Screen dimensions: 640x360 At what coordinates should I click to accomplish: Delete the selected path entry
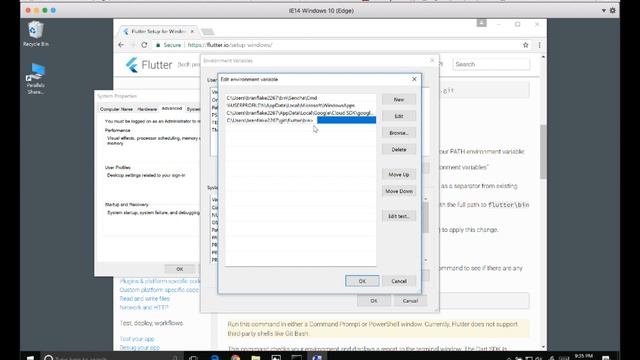coord(399,150)
